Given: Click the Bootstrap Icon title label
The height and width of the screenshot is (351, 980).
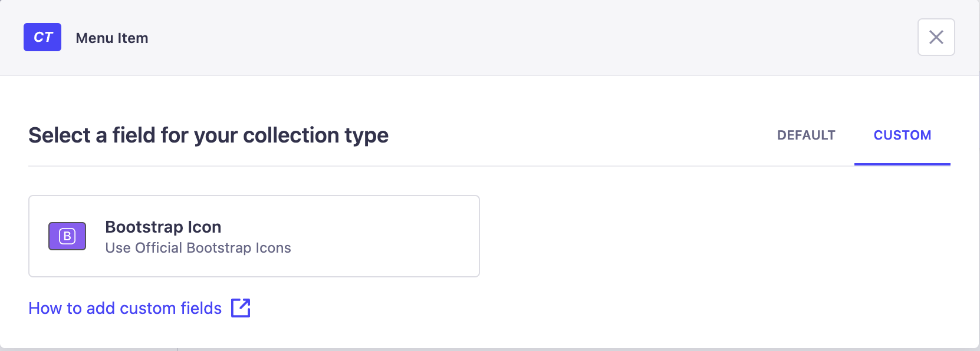Looking at the screenshot, I should 163,227.
